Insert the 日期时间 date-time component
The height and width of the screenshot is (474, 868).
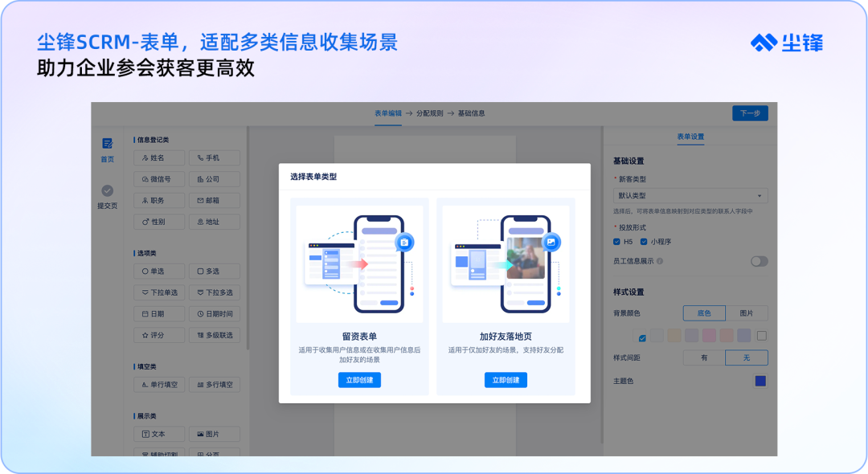[x=215, y=313]
